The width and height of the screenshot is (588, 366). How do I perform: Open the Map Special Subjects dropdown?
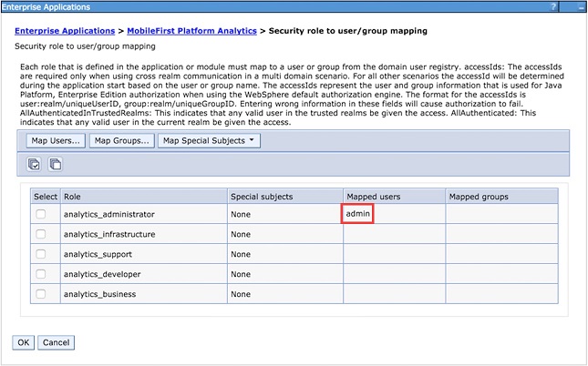(x=209, y=141)
